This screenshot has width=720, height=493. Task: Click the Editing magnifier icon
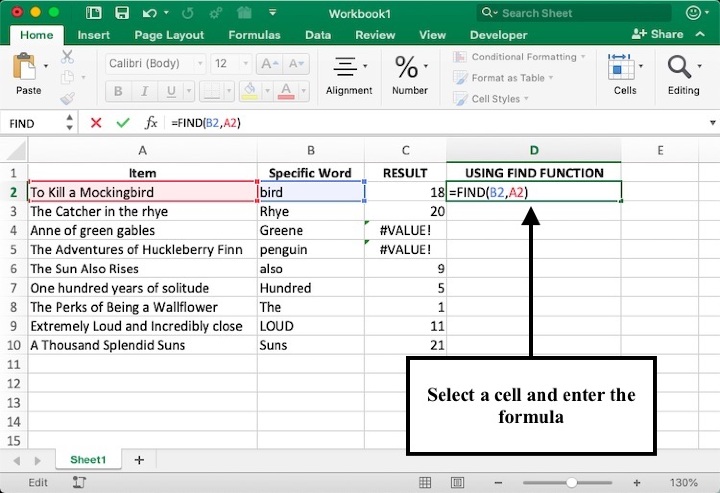point(679,67)
